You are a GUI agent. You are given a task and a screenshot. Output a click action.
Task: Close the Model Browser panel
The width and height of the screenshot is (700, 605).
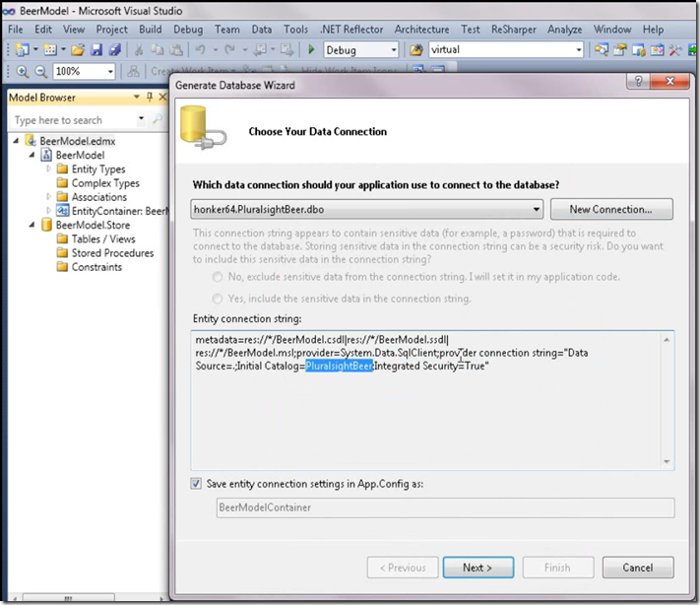162,97
